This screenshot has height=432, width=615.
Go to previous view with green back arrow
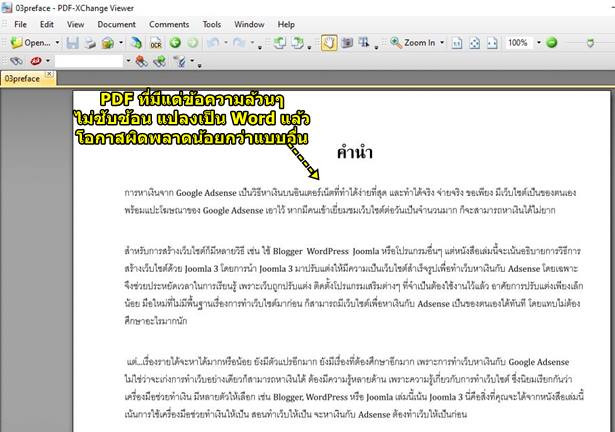click(175, 42)
